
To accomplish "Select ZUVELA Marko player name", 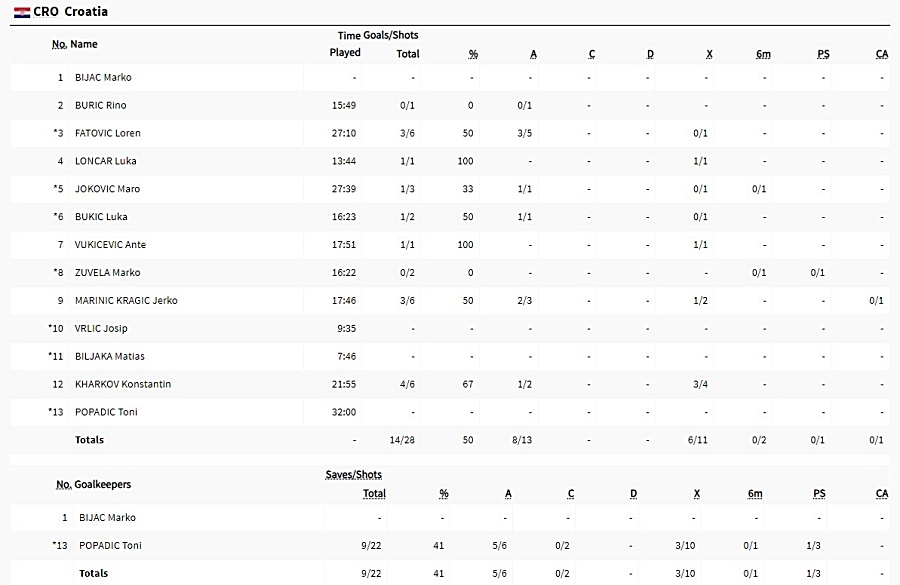I will pyautogui.click(x=107, y=273).
